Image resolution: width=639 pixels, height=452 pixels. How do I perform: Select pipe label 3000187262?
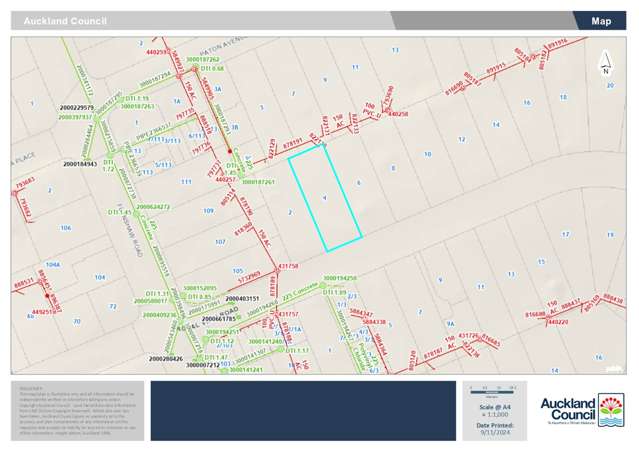pyautogui.click(x=202, y=60)
